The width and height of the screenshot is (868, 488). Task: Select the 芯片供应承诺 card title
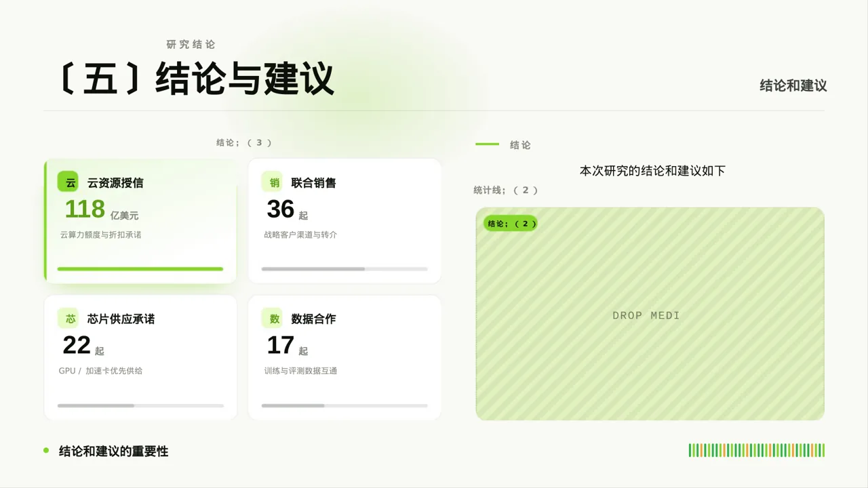tap(121, 319)
